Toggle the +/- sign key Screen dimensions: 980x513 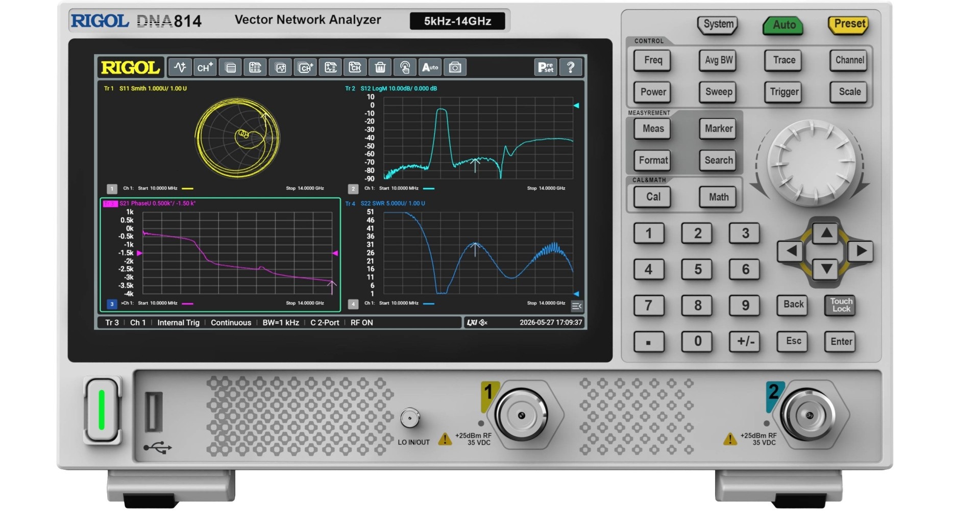(745, 341)
